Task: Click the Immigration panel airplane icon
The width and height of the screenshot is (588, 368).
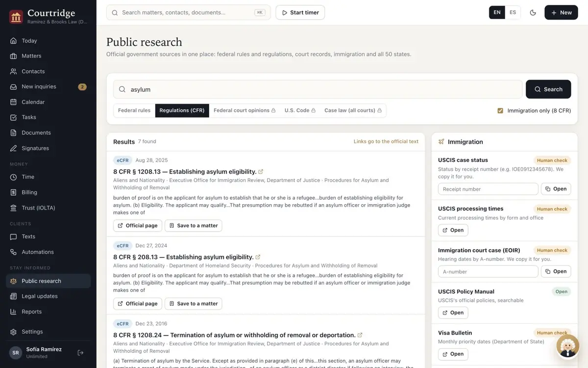Action: coord(441,142)
